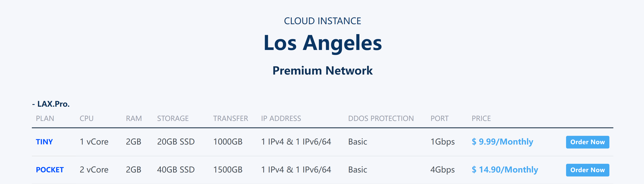Click Order Now for the TINY plan
644x184 pixels.
pyautogui.click(x=587, y=142)
